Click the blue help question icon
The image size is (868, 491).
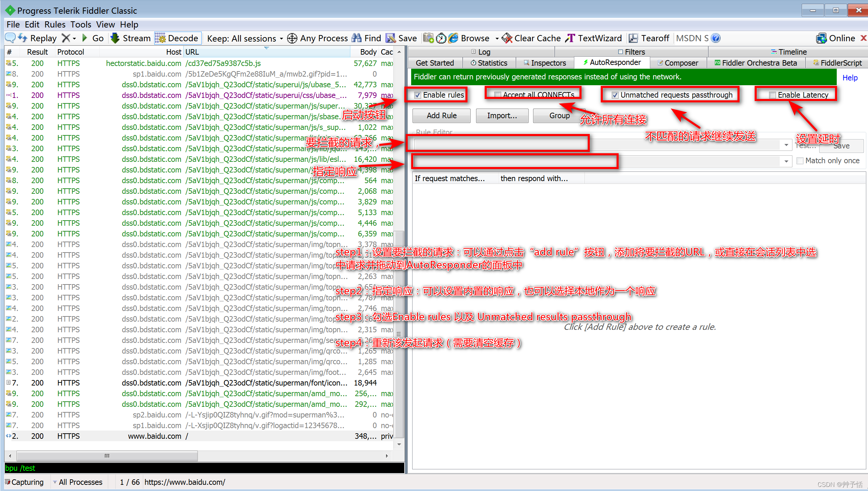[716, 38]
